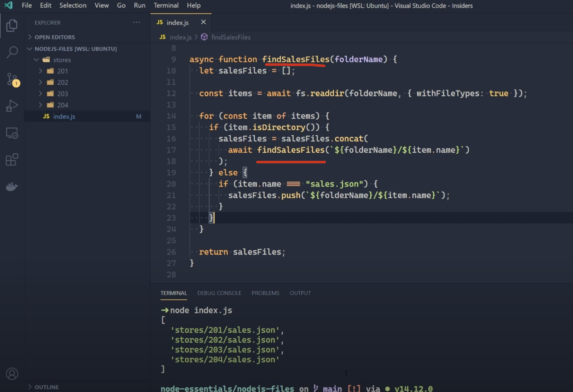573x392 pixels.
Task: Click the VS Code logo icon
Action: 9,5
